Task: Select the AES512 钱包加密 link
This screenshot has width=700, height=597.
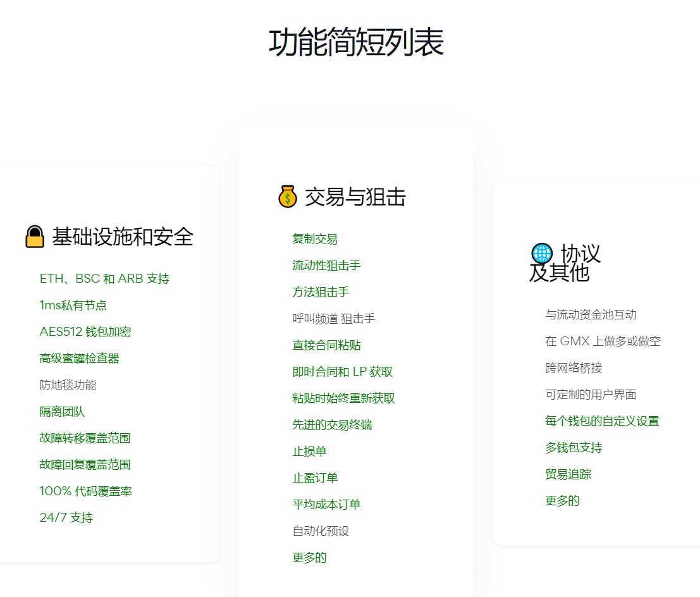Action: (x=85, y=332)
